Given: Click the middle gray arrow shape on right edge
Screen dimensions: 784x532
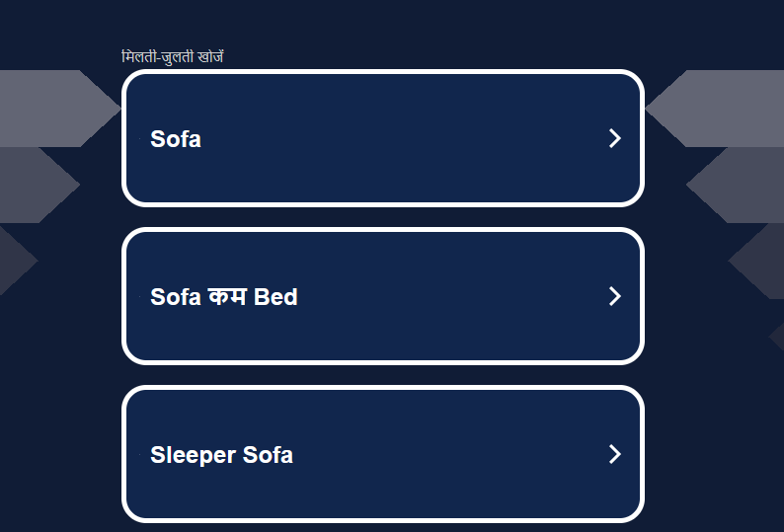Looking at the screenshot, I should (x=741, y=185).
